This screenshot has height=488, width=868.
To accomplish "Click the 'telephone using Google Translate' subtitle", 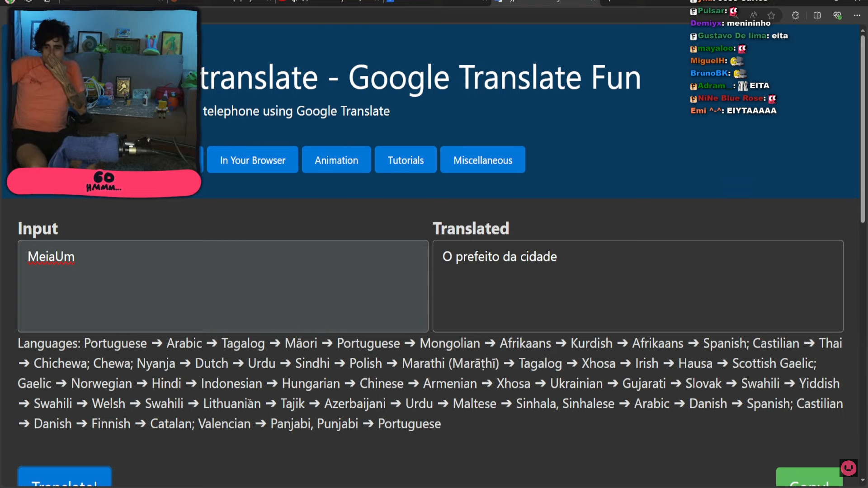I will (x=296, y=111).
